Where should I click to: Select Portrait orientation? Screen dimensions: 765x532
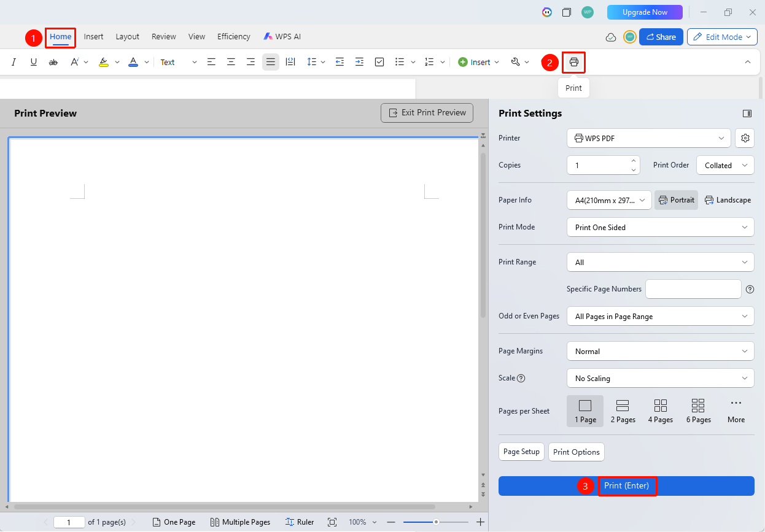pyautogui.click(x=676, y=200)
